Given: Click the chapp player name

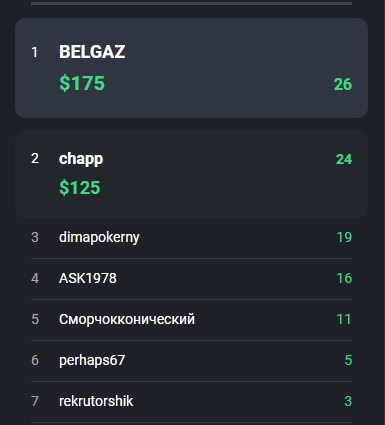Looking at the screenshot, I should [81, 159].
